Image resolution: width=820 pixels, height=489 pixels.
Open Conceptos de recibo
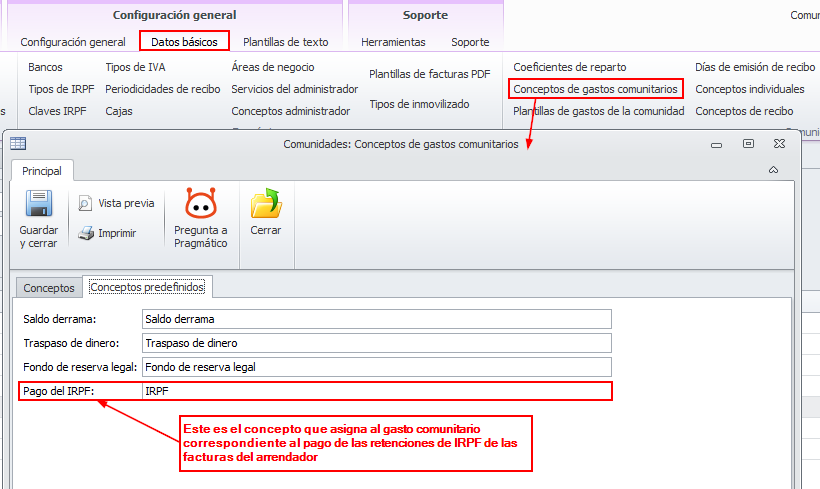[x=744, y=111]
